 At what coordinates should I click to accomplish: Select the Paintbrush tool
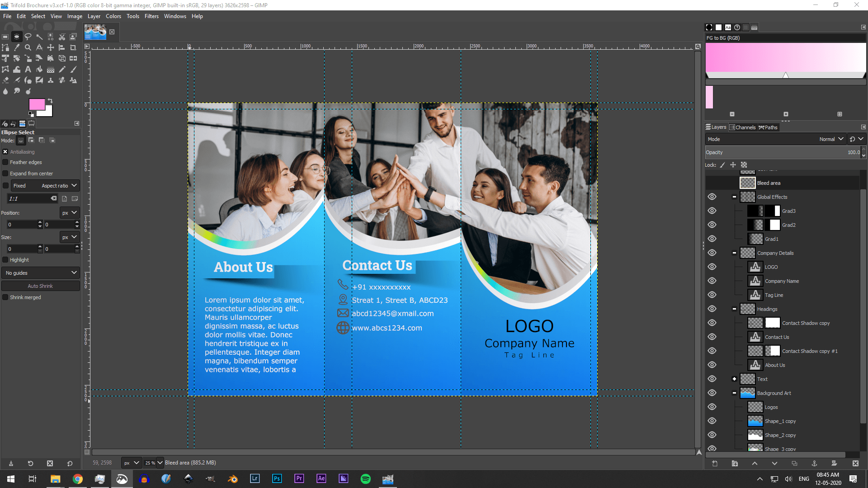coord(73,69)
